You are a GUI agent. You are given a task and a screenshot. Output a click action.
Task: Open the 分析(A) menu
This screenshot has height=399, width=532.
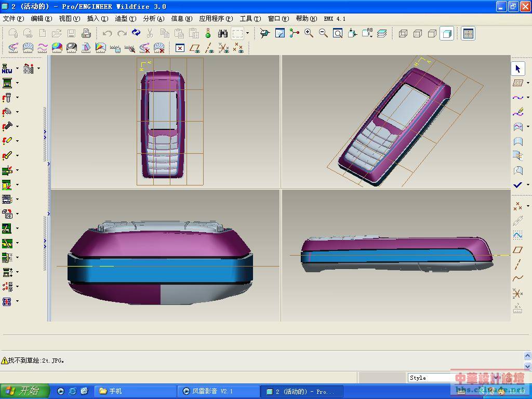(x=153, y=19)
